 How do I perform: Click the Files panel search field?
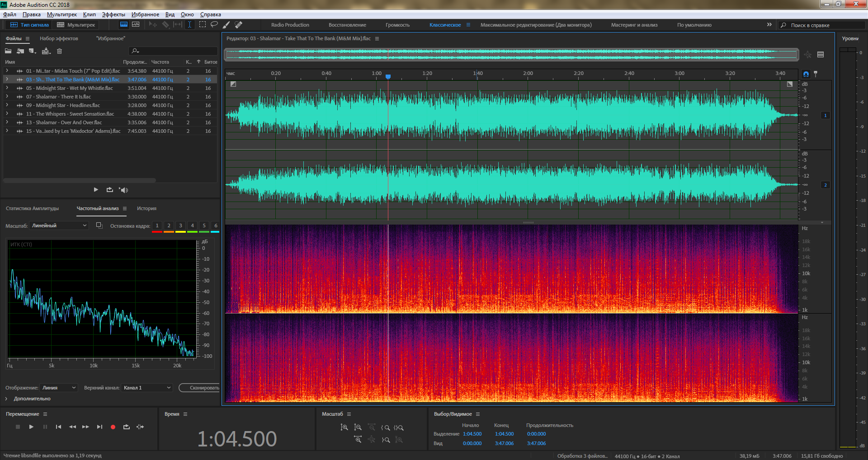pos(173,51)
